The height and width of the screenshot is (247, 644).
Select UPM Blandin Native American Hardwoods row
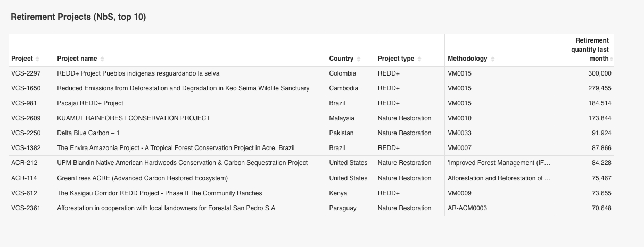click(182, 163)
